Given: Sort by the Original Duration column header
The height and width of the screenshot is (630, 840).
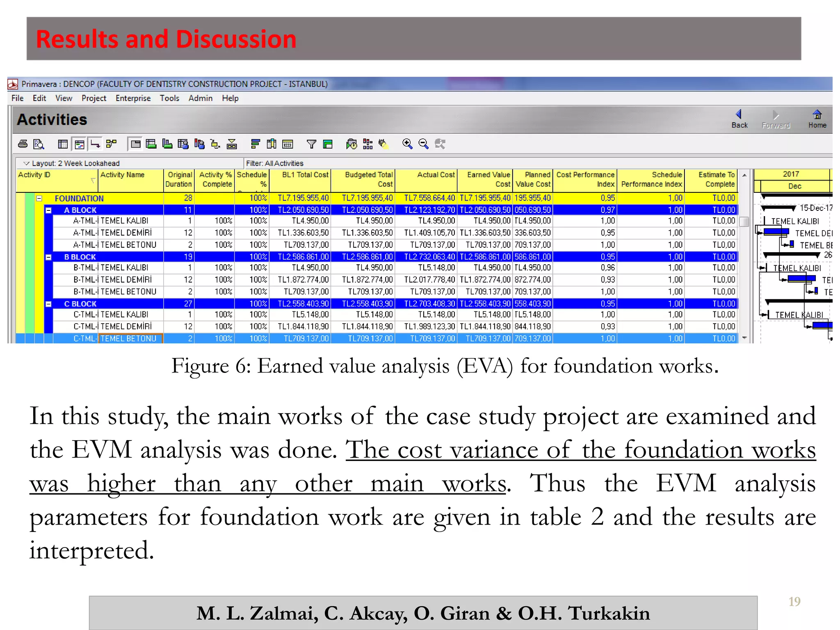Looking at the screenshot, I should click(179, 180).
